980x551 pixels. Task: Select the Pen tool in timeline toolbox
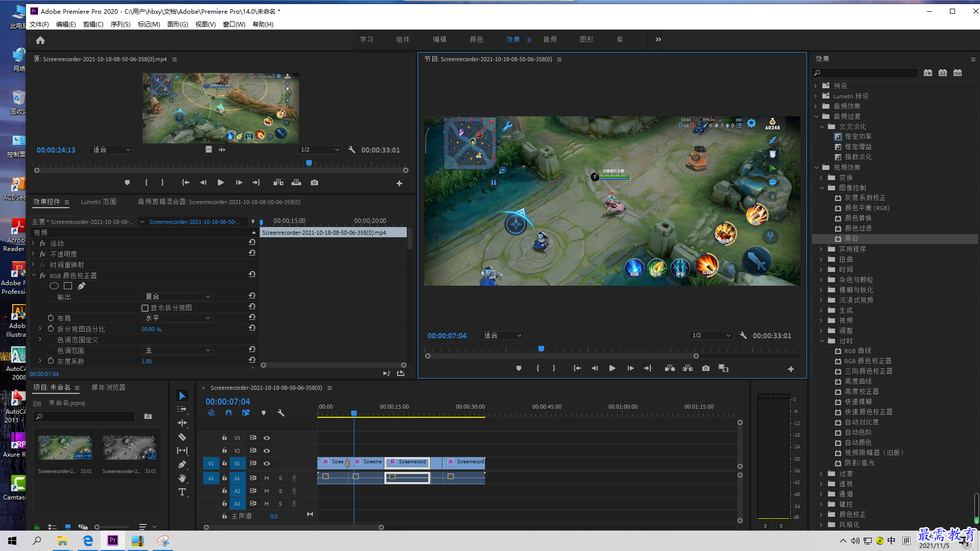[x=182, y=464]
